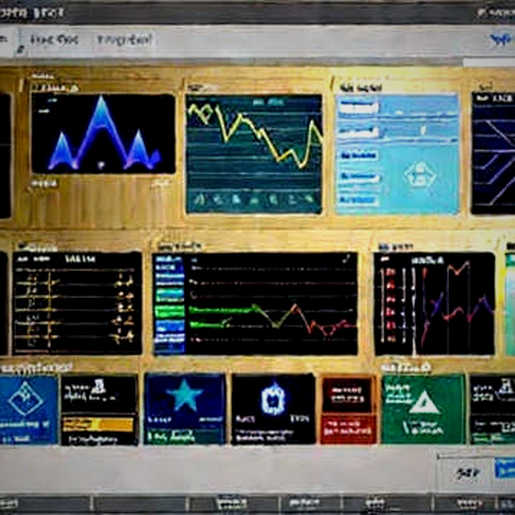This screenshot has width=515, height=515.
Task: Click the yellow bar on the black bottom tile
Action: click(x=98, y=424)
